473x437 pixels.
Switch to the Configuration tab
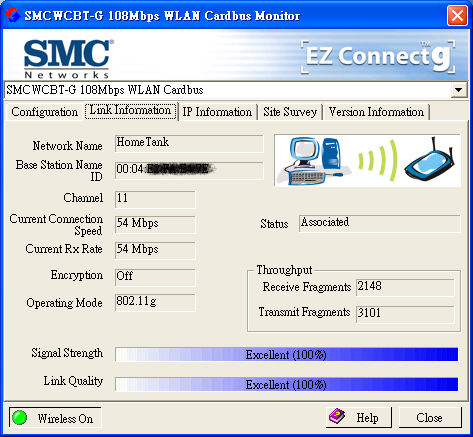(x=44, y=112)
